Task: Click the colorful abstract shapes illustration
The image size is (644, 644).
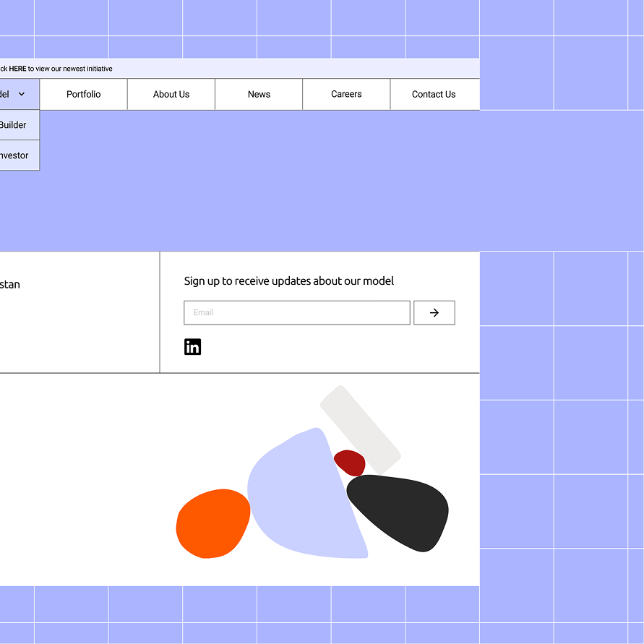Action: (x=312, y=472)
